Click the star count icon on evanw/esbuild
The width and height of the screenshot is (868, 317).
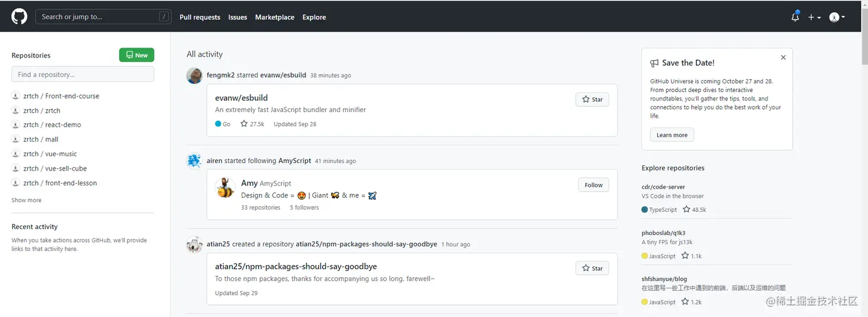click(244, 124)
